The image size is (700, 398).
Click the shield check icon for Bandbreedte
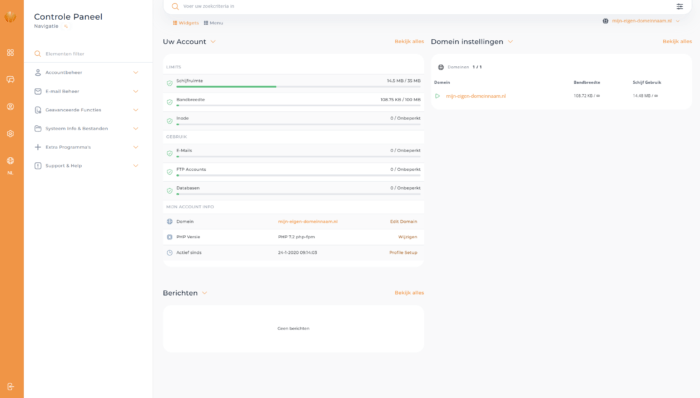pyautogui.click(x=170, y=102)
